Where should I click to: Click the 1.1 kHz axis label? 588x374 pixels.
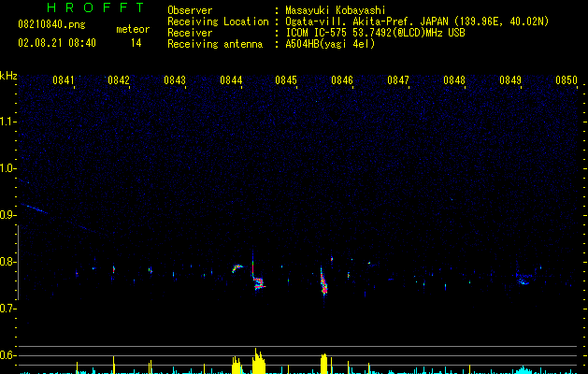click(7, 122)
